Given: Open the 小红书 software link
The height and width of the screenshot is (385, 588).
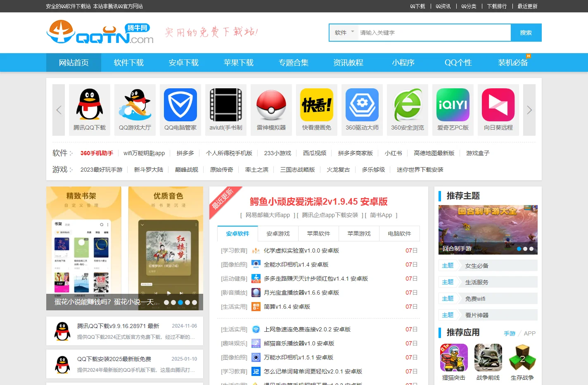Looking at the screenshot, I should click(x=394, y=153).
